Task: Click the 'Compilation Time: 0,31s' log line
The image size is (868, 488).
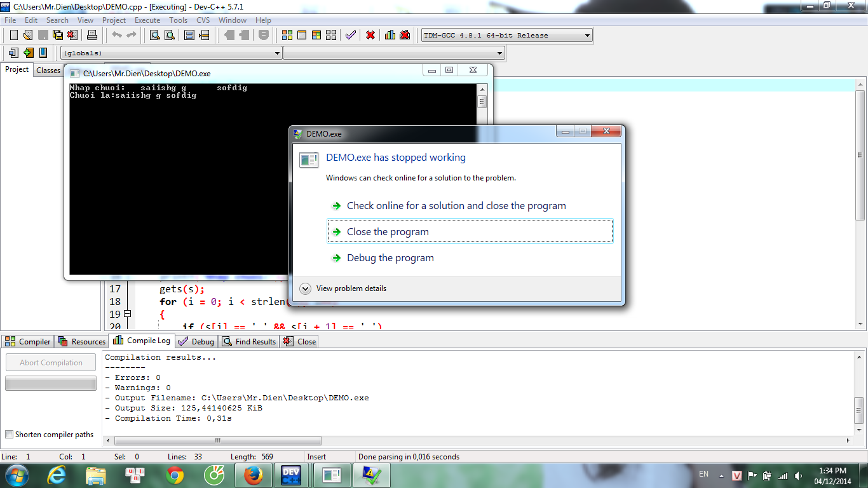Action: pos(168,418)
